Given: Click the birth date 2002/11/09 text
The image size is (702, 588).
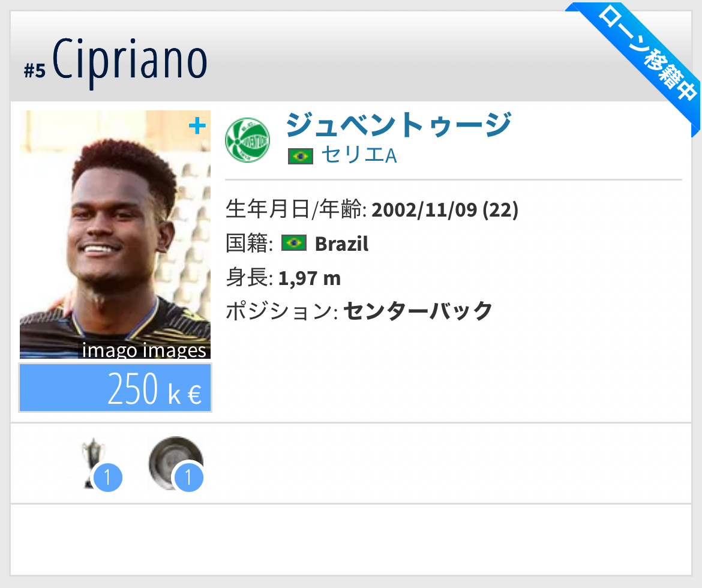Looking at the screenshot, I should click(424, 209).
